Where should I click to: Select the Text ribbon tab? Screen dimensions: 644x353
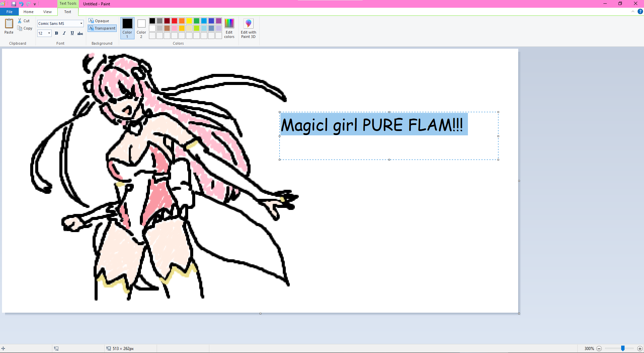[68, 12]
